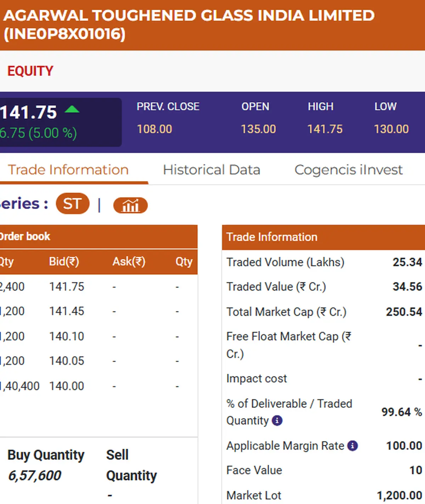The height and width of the screenshot is (504, 425).
Task: Click info icon next to Applicable Margin Rate
Action: pyautogui.click(x=352, y=446)
